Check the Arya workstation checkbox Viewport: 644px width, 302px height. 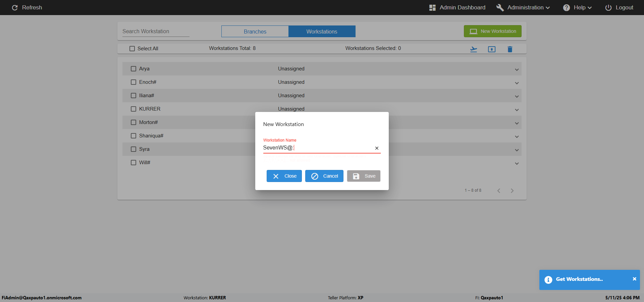click(x=133, y=69)
